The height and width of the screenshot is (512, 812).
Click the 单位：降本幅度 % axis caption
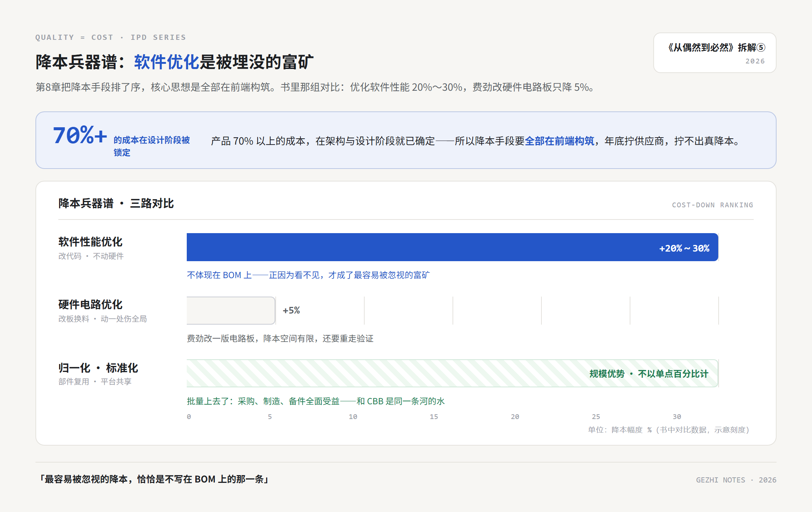[668, 430]
